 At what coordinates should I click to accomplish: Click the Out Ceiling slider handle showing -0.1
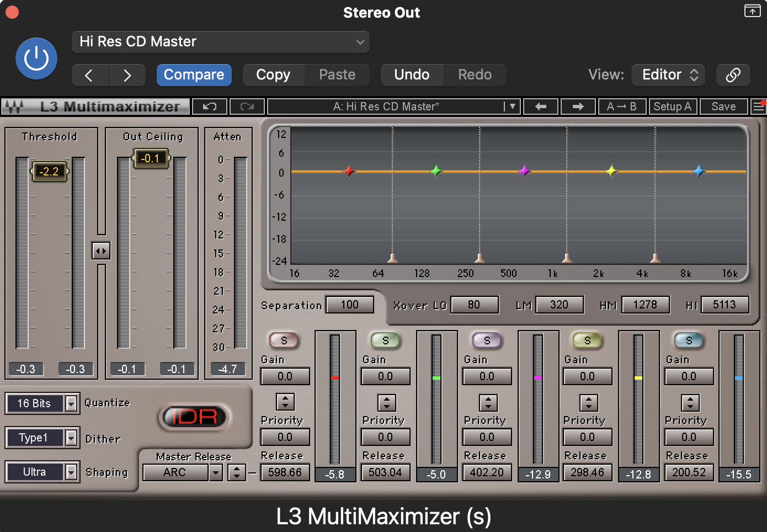(151, 158)
